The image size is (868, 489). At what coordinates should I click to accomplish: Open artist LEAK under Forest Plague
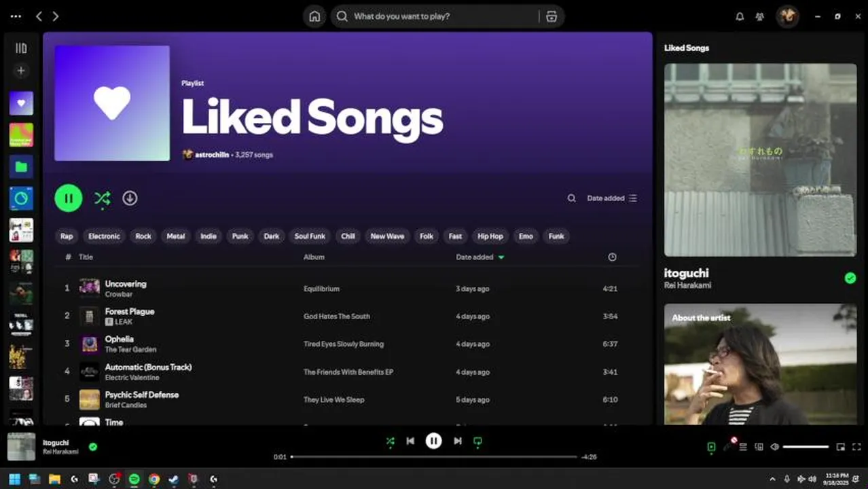click(124, 322)
